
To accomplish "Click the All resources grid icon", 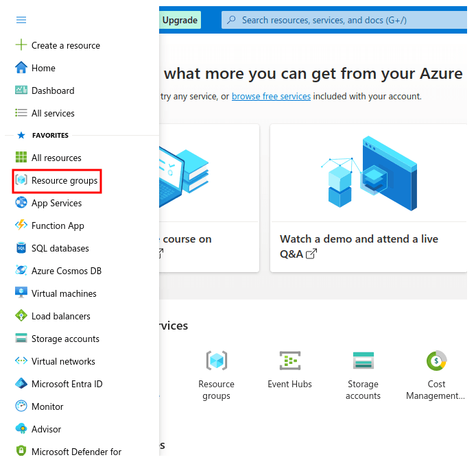I will (x=21, y=158).
